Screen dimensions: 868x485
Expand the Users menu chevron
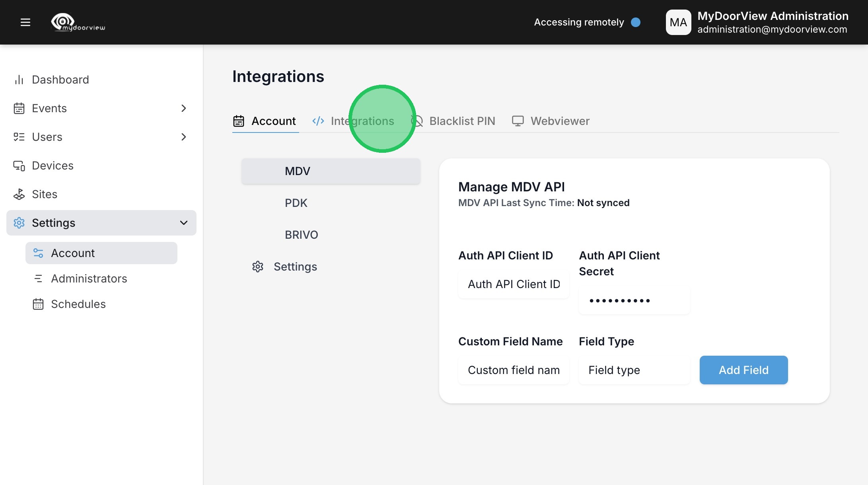(x=183, y=137)
